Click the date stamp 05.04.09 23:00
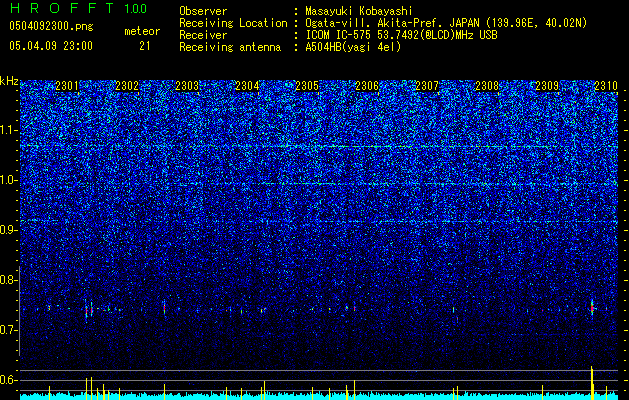 coord(51,46)
